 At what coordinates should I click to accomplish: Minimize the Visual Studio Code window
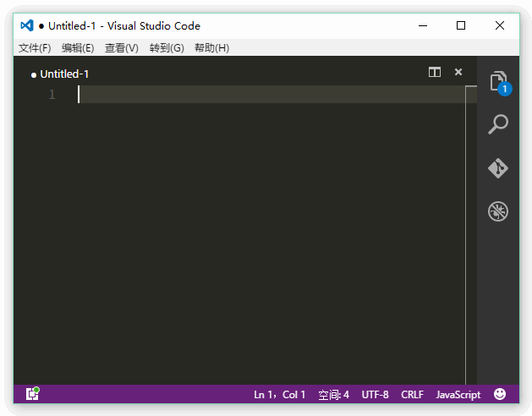click(x=423, y=25)
